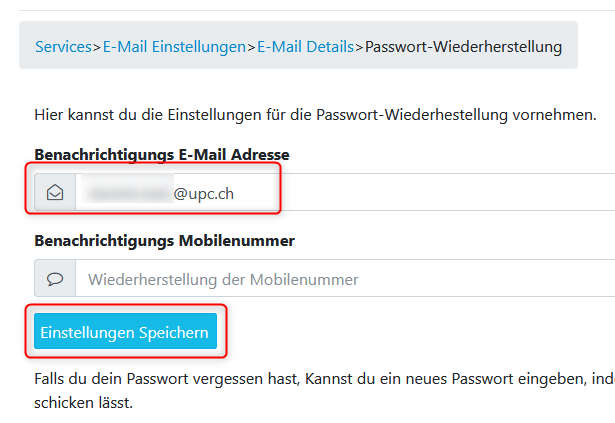Image resolution: width=615 pixels, height=423 pixels.
Task: Open the Services breadcrumb link
Action: [64, 46]
